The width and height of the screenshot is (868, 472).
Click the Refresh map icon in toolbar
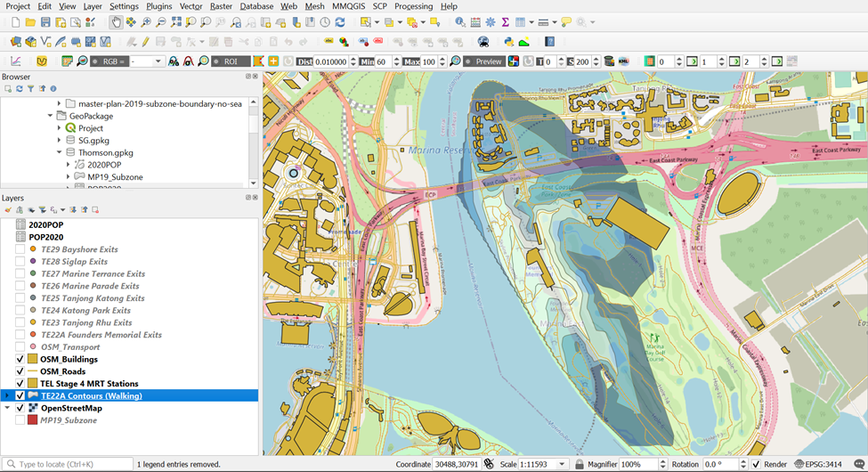point(339,22)
